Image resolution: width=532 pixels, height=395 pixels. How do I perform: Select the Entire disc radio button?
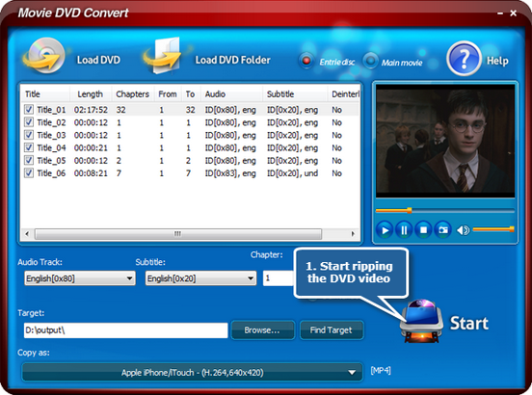click(306, 61)
